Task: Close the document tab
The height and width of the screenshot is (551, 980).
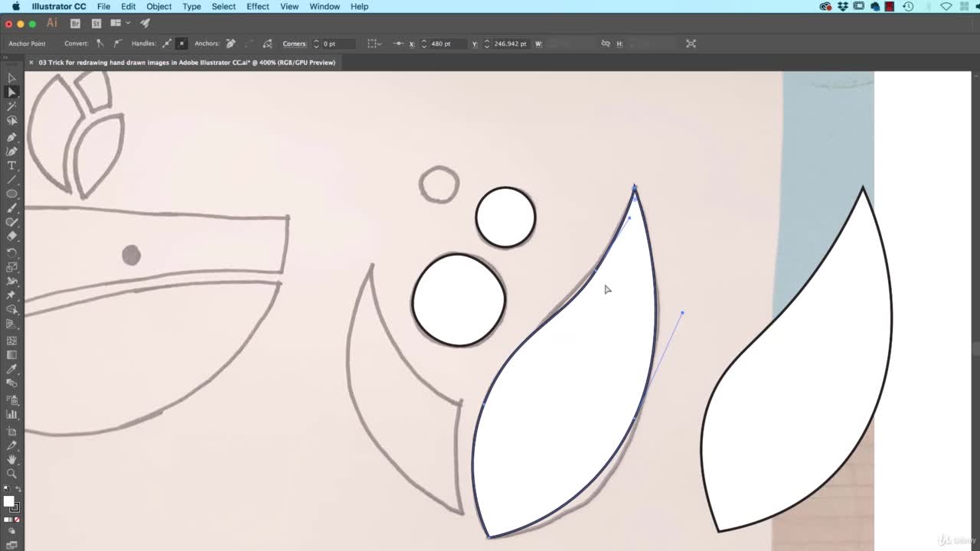Action: 31,63
